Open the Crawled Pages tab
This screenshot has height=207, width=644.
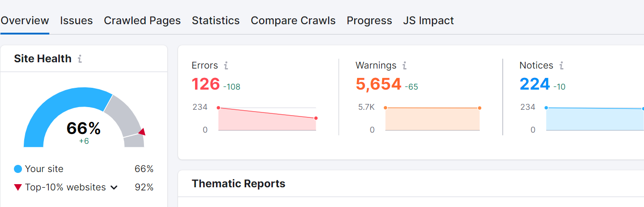click(x=142, y=21)
